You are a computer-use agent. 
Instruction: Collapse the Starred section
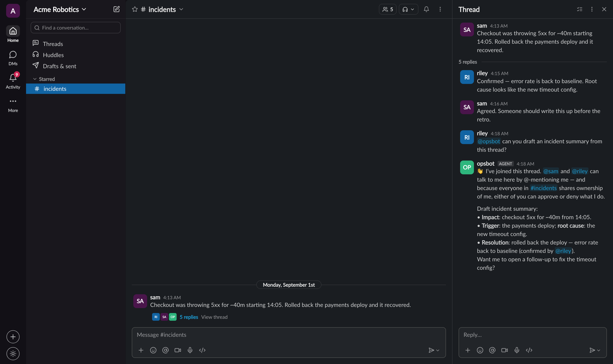click(44, 79)
